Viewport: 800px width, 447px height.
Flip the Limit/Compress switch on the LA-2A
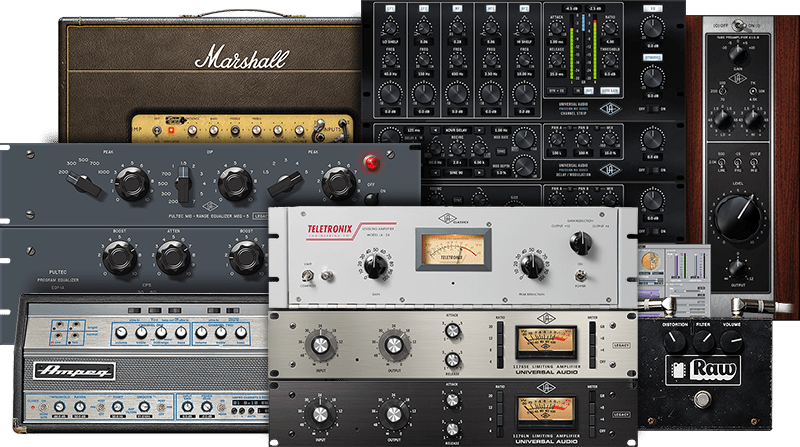point(307,276)
